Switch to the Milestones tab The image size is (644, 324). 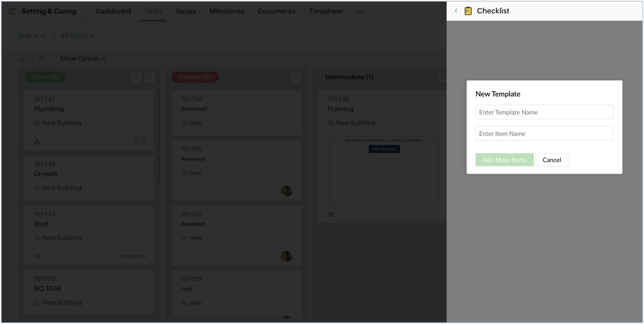(227, 11)
